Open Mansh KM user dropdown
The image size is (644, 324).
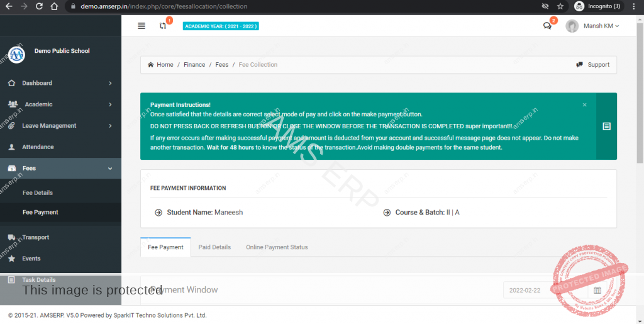[601, 26]
